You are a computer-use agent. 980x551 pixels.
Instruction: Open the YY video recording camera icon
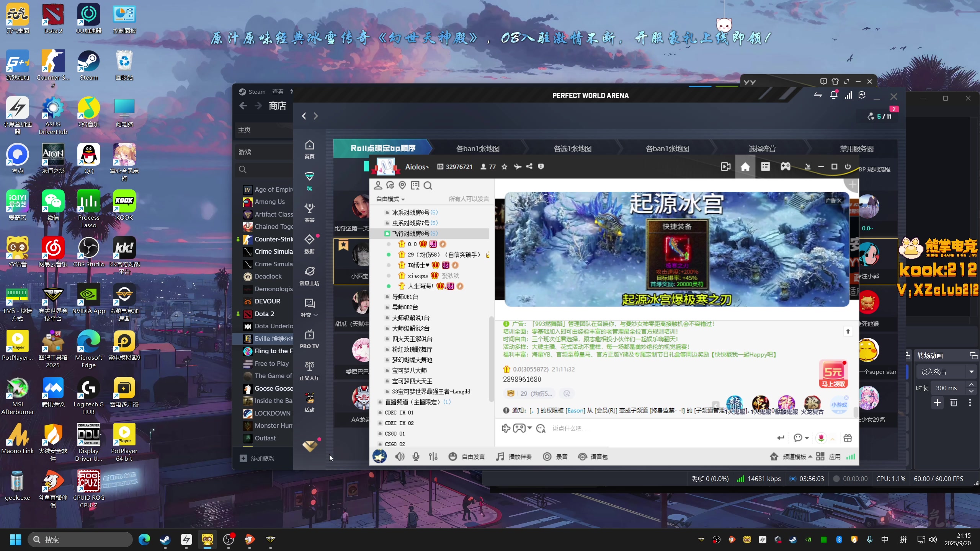pyautogui.click(x=725, y=167)
